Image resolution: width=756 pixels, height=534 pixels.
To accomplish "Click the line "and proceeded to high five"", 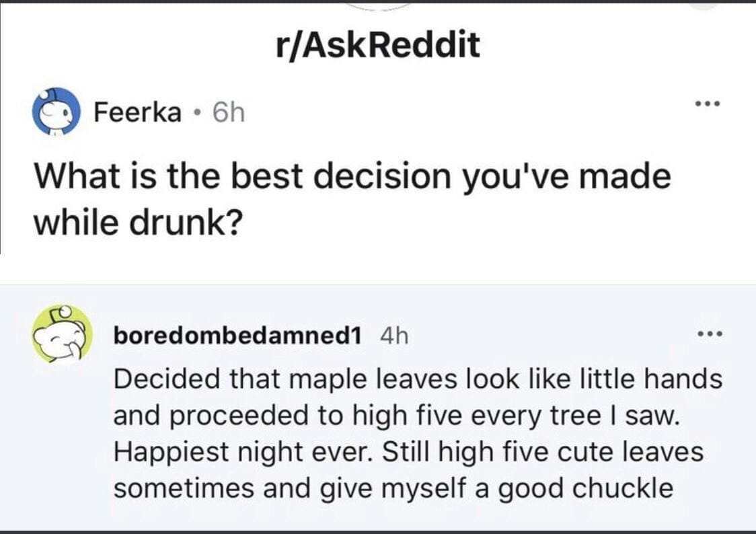I will click(397, 415).
